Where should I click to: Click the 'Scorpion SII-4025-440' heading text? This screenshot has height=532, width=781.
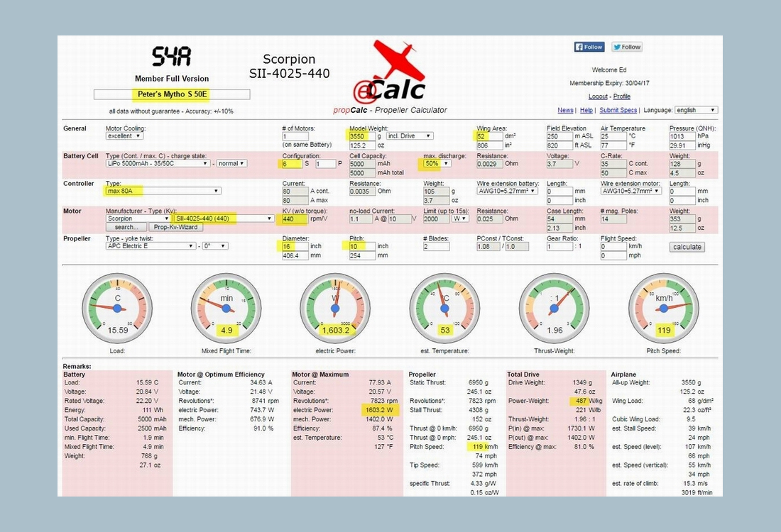tap(290, 66)
